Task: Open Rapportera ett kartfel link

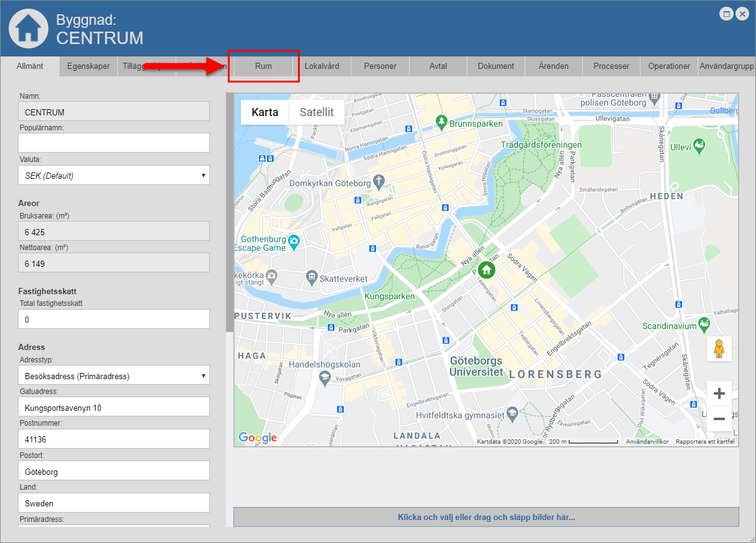Action: 705,442
